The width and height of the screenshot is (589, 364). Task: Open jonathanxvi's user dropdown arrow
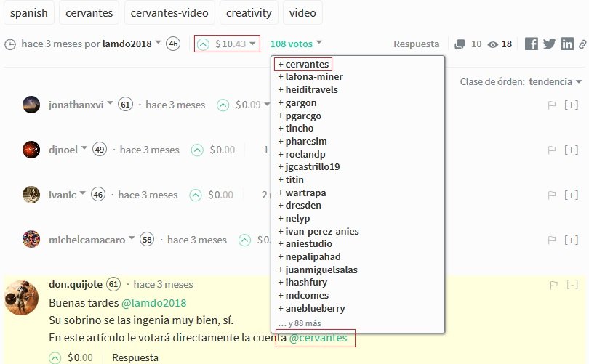coord(110,103)
